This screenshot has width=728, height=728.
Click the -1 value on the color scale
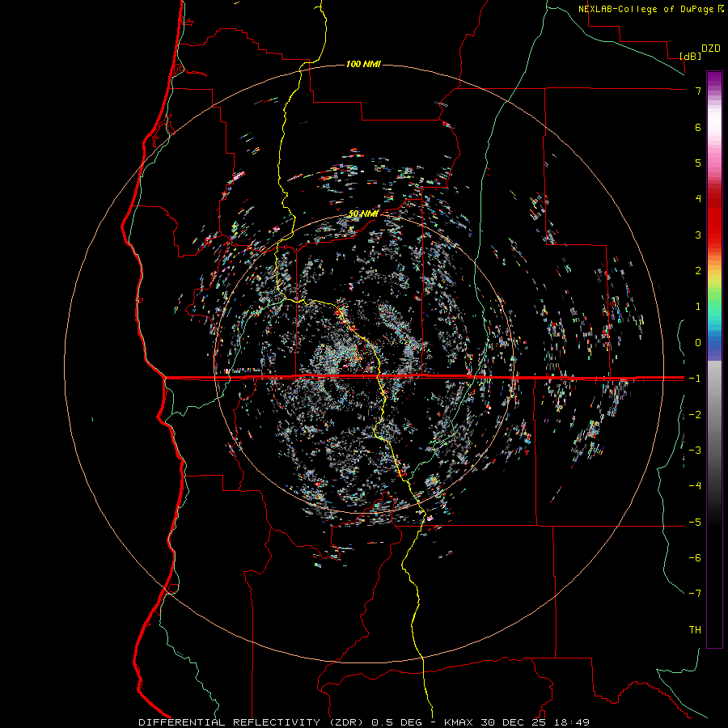[695, 379]
